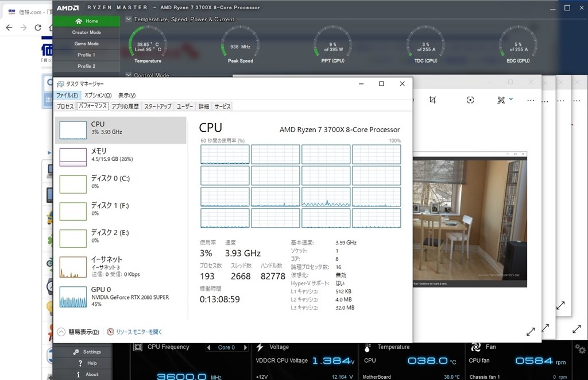588x380 pixels.
Task: Switch to the ユーザー tab
Action: coord(185,106)
